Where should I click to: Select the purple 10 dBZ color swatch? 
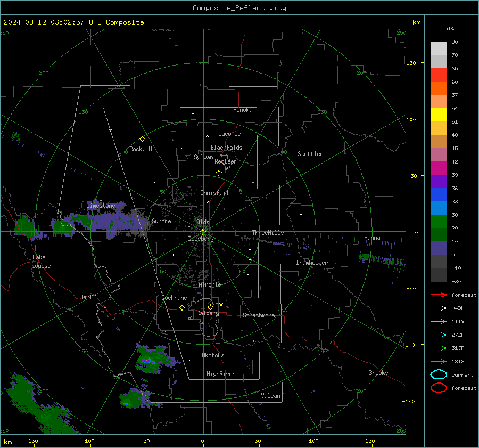point(439,248)
